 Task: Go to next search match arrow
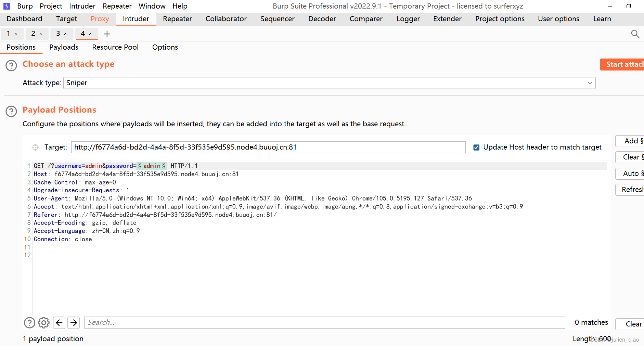pos(74,322)
